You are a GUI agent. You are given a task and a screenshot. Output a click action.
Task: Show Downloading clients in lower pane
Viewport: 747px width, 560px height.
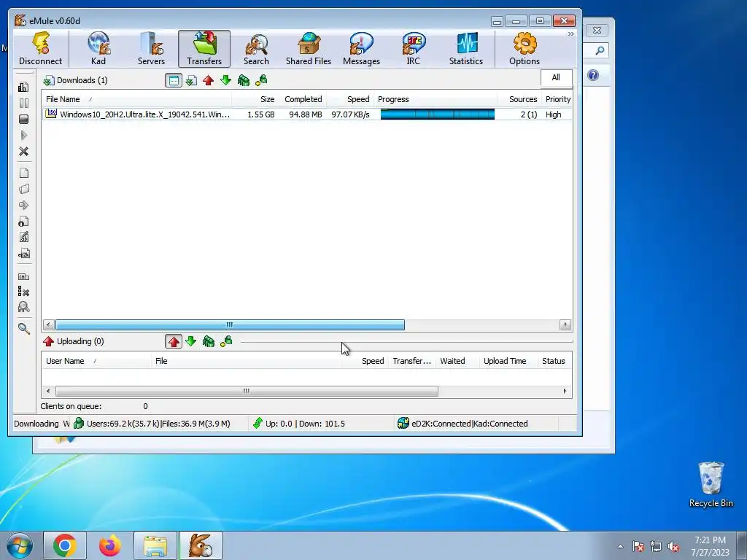[191, 341]
